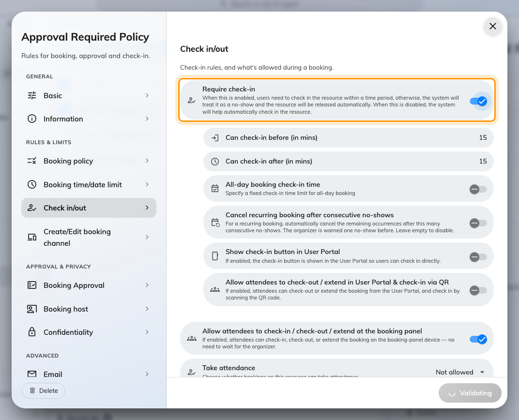Expand the Booking Approval chevron

[147, 285]
